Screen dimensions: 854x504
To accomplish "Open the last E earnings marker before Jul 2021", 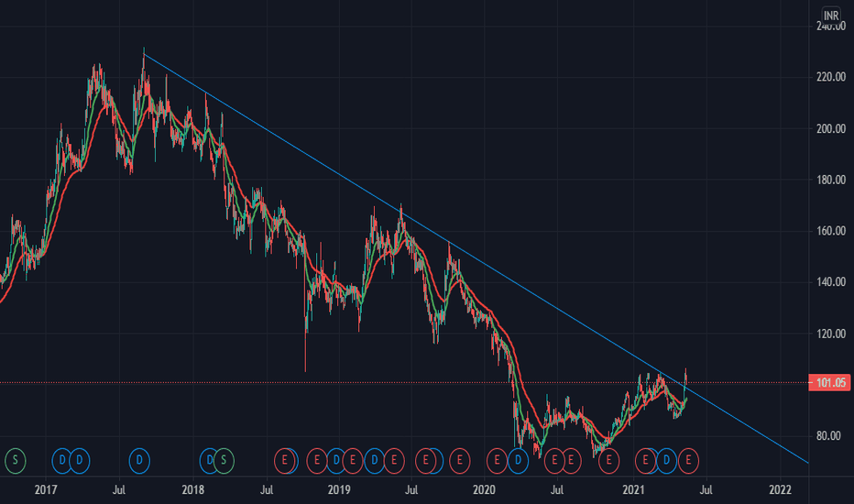I will pos(688,461).
